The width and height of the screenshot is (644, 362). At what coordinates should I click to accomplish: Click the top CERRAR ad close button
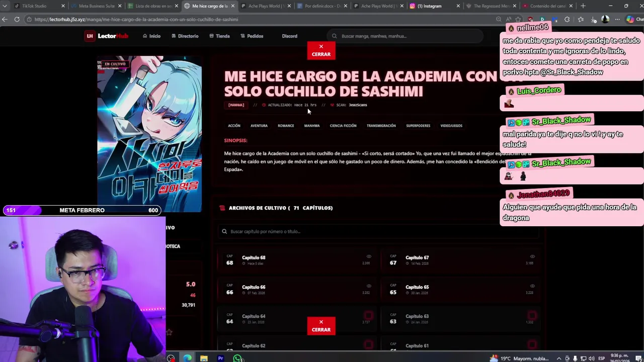[321, 50]
